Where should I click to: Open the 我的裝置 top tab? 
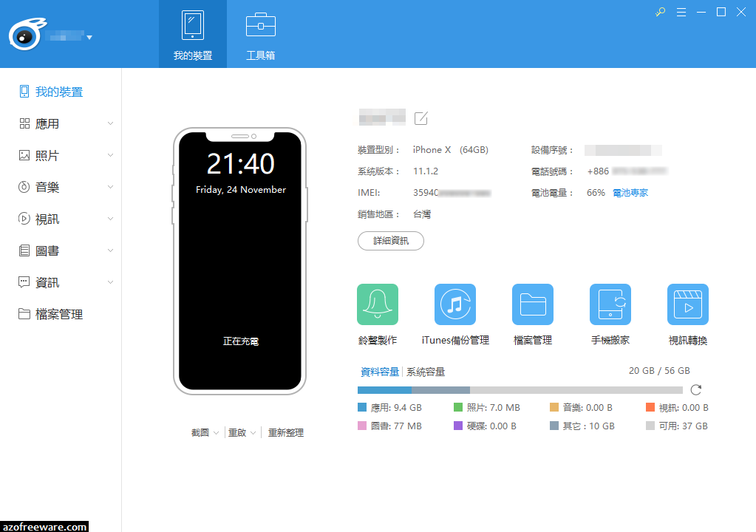click(193, 34)
